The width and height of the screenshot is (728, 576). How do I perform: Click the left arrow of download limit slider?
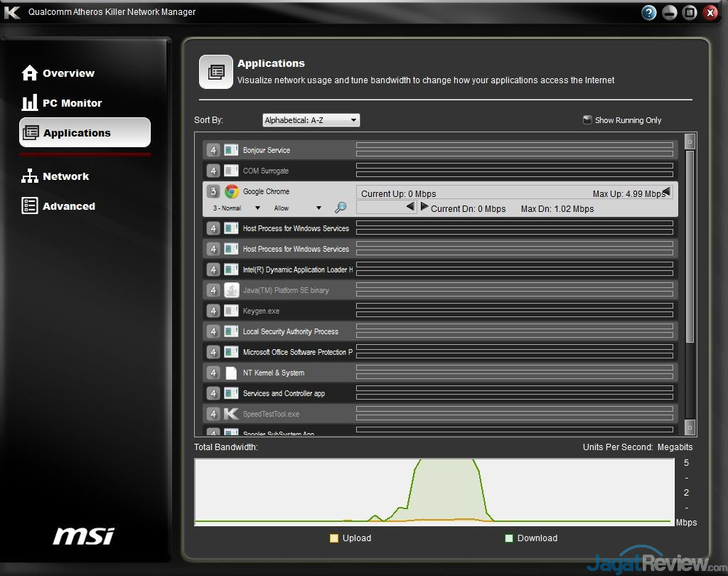[410, 207]
